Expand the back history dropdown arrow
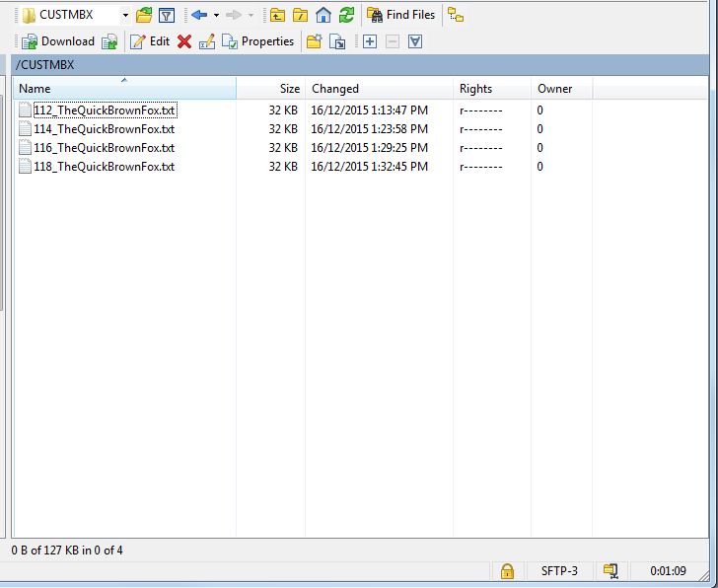718x588 pixels. pos(216,16)
